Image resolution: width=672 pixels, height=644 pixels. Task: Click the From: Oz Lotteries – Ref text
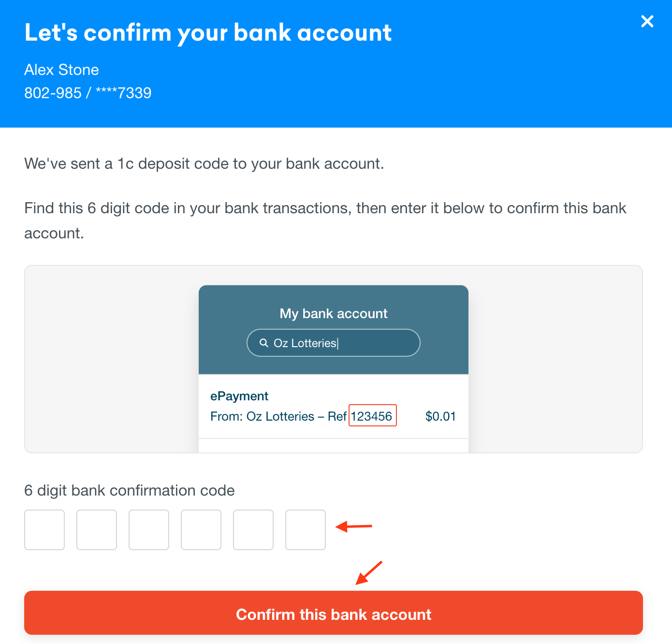(x=278, y=416)
